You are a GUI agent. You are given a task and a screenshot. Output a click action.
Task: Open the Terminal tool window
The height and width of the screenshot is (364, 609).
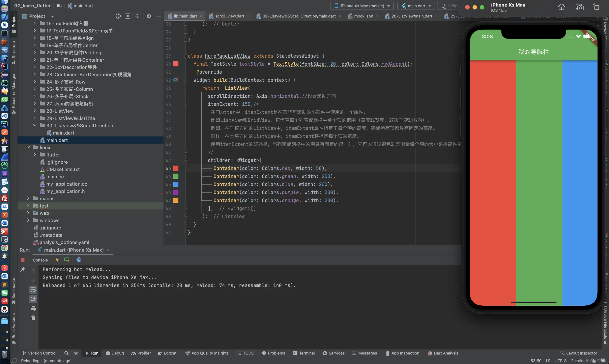304,353
